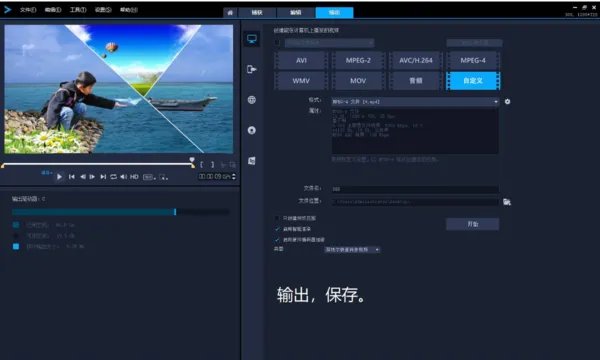
Task: Choose the WMV output format
Action: [x=301, y=81]
